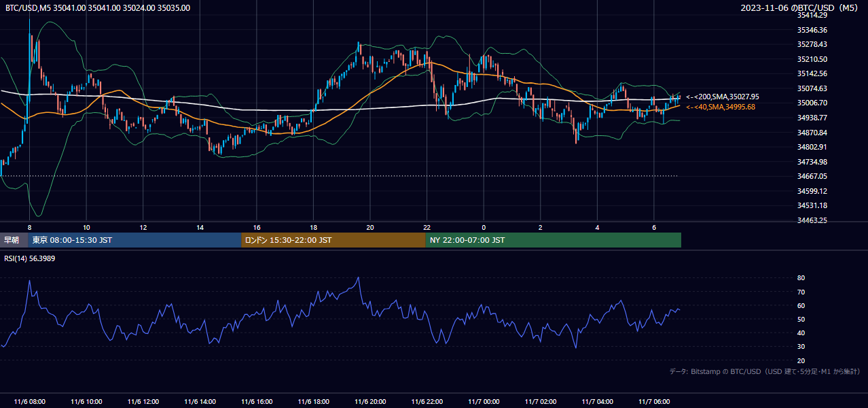
Task: Click the 11/6 12:00 time label
Action: pyautogui.click(x=143, y=402)
